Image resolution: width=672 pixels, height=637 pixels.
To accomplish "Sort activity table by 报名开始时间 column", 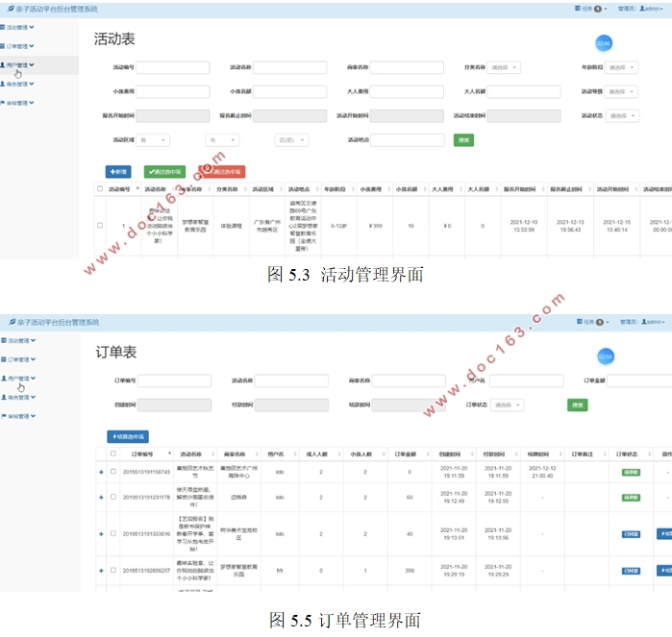I will click(524, 189).
